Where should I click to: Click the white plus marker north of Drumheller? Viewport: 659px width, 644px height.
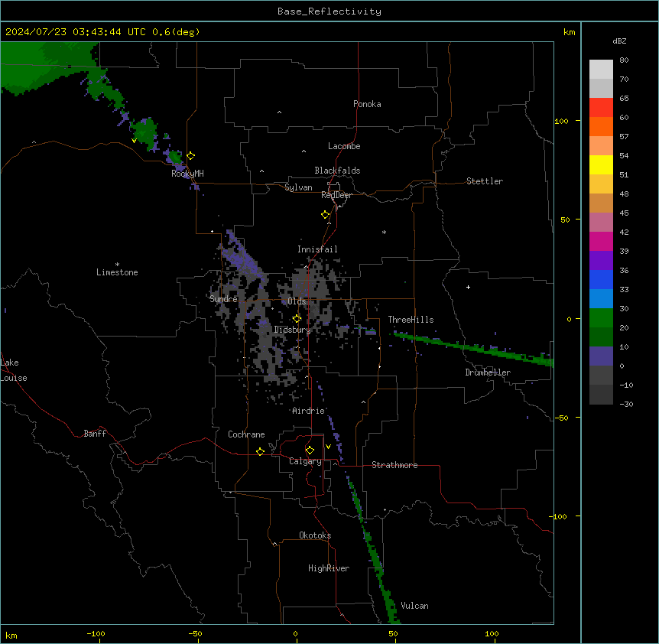point(468,287)
